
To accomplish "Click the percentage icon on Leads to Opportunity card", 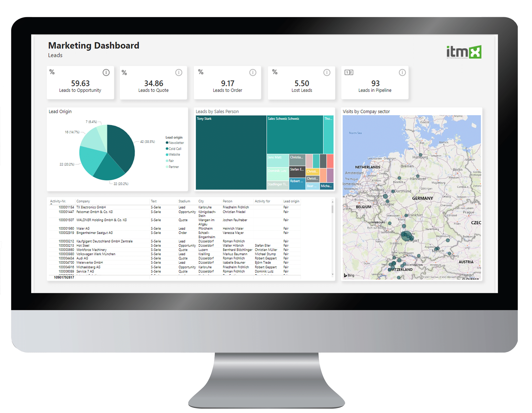I will coord(52,72).
